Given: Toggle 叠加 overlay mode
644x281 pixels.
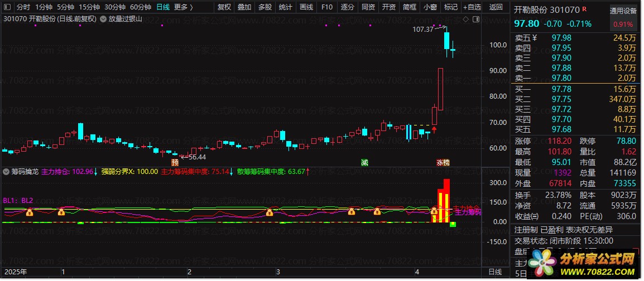Looking at the screenshot, I should 244,7.
